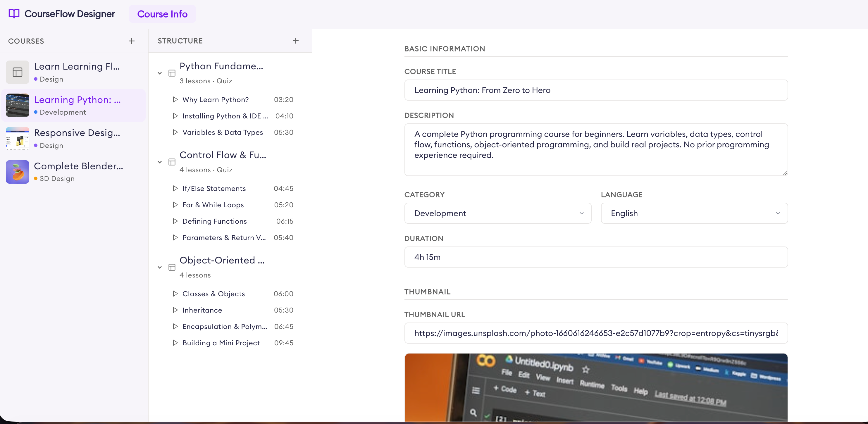Open the Building a Mini Project lesson
The image size is (868, 424).
click(x=221, y=343)
